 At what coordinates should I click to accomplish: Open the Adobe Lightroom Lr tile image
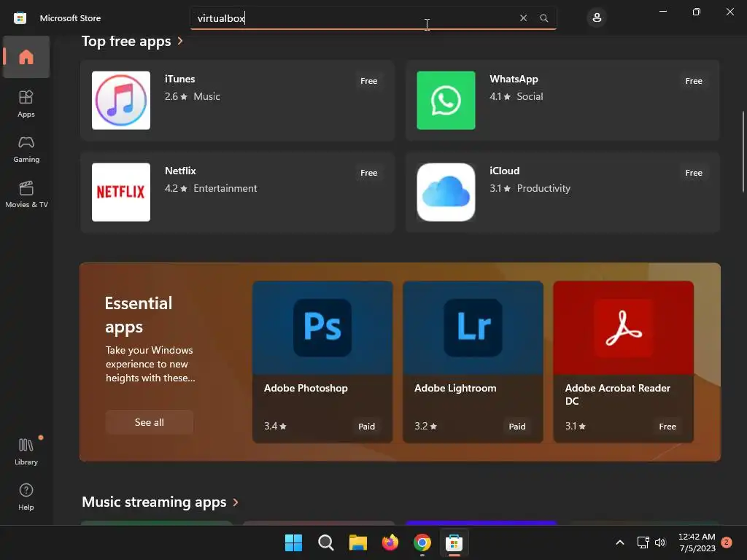point(473,327)
